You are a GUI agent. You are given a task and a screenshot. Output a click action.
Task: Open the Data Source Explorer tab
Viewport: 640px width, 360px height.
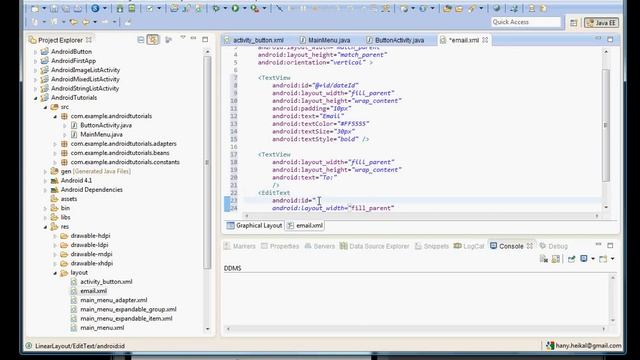click(375, 246)
